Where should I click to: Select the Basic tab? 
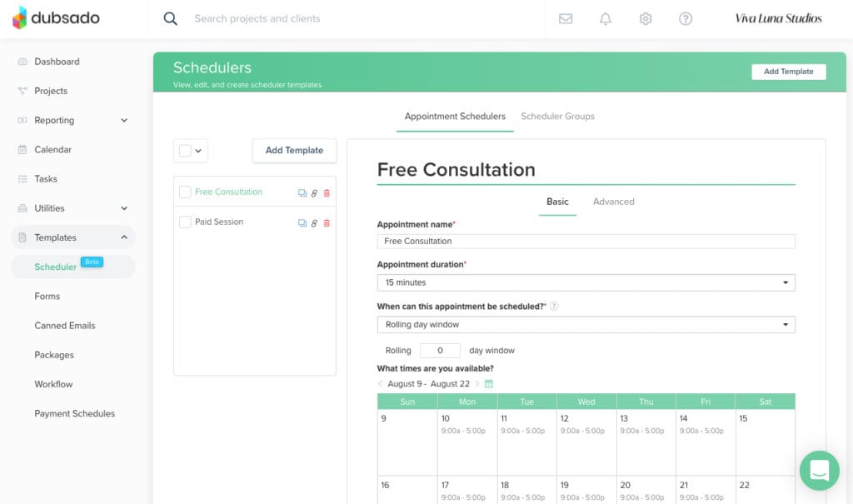coord(557,202)
